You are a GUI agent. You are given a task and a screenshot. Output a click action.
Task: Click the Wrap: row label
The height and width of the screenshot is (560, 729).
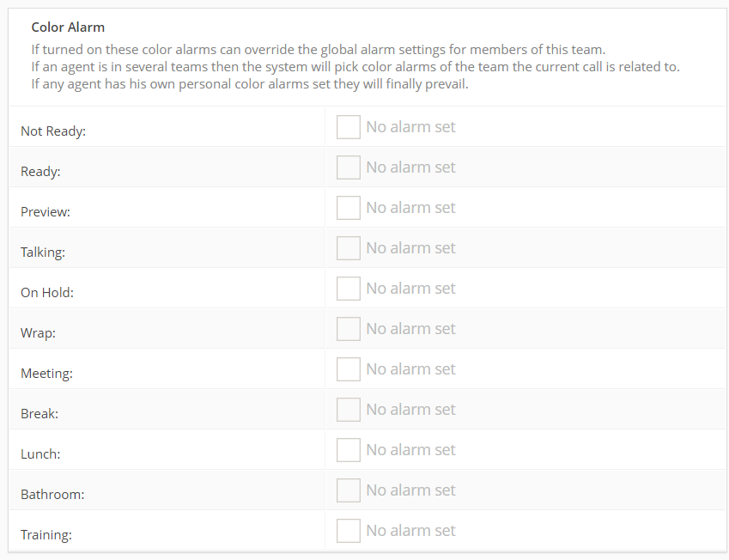click(x=38, y=333)
